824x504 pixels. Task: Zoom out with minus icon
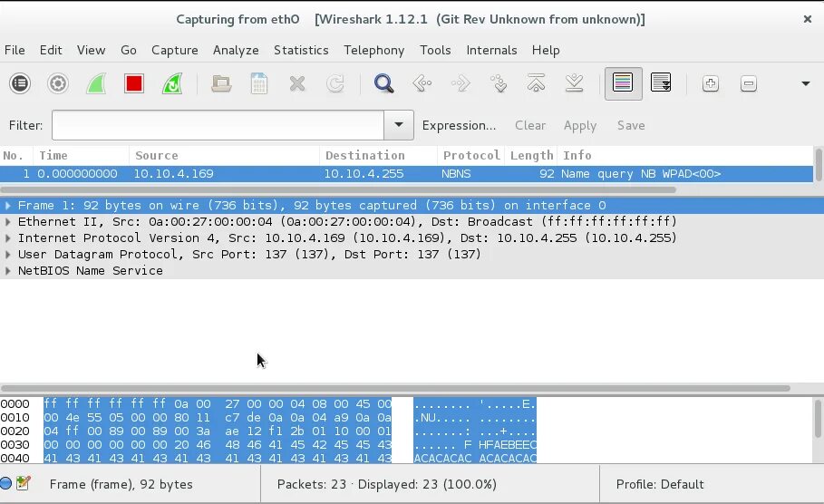tap(749, 83)
